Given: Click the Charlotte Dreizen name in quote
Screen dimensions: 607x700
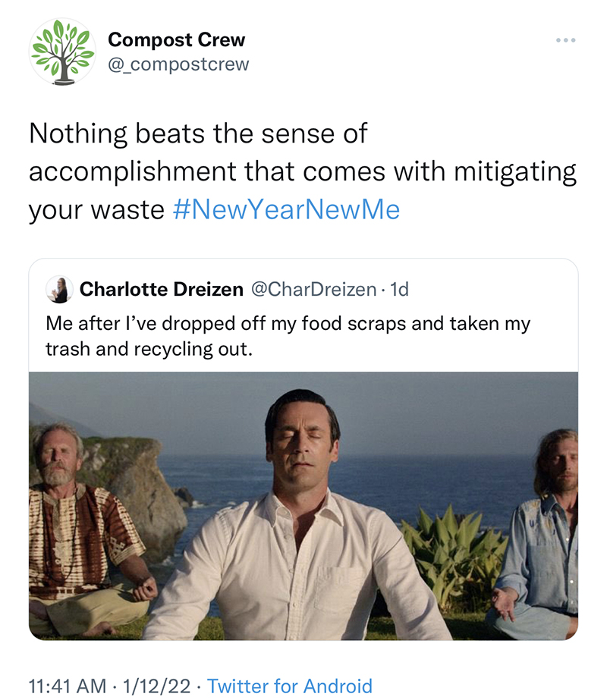Looking at the screenshot, I should click(x=162, y=289).
